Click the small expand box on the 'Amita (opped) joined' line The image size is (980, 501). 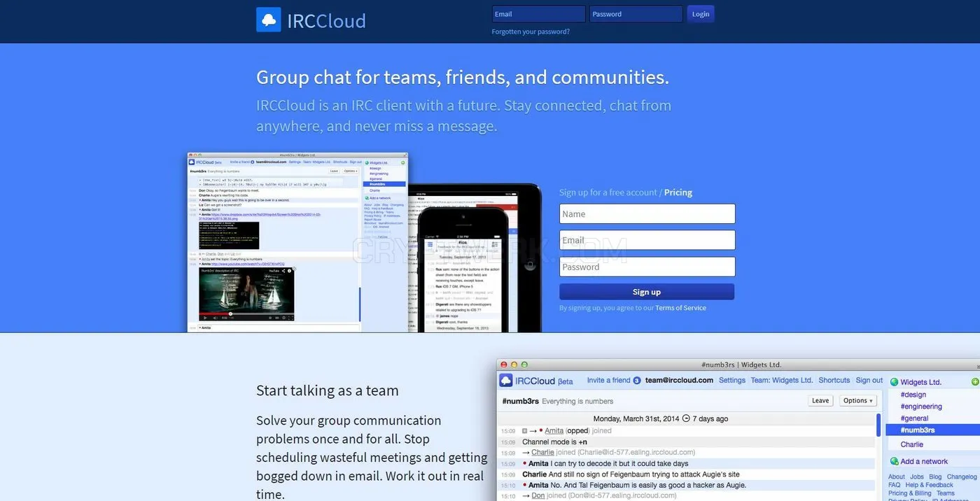(x=524, y=431)
